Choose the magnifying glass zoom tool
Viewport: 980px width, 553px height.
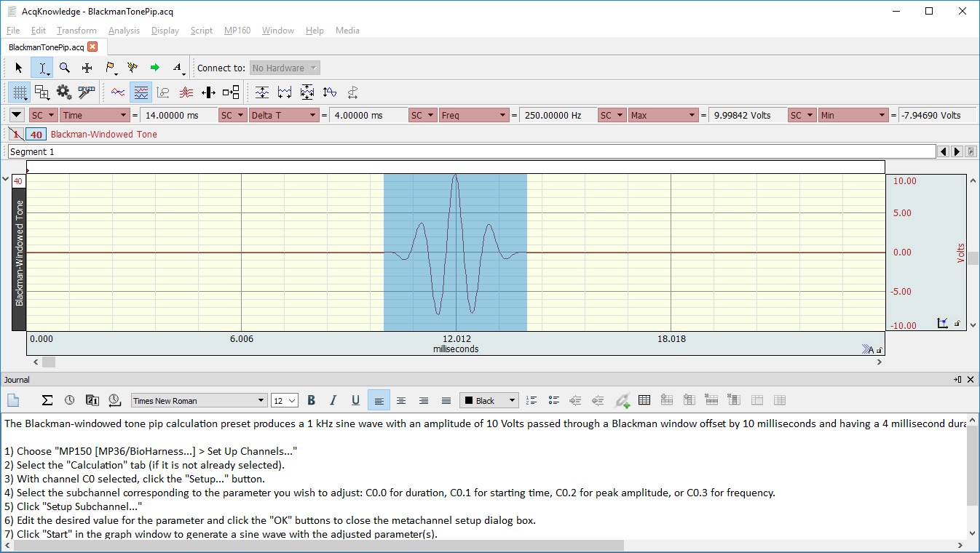tap(65, 68)
